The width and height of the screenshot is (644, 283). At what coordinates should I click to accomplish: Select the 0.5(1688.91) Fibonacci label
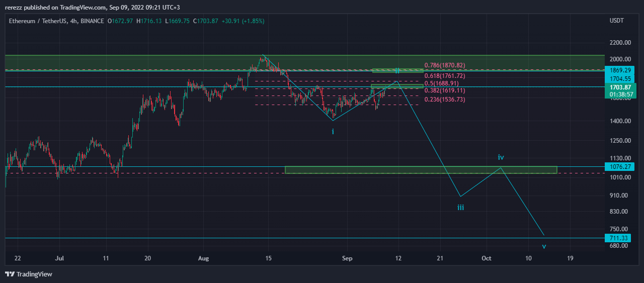point(441,83)
